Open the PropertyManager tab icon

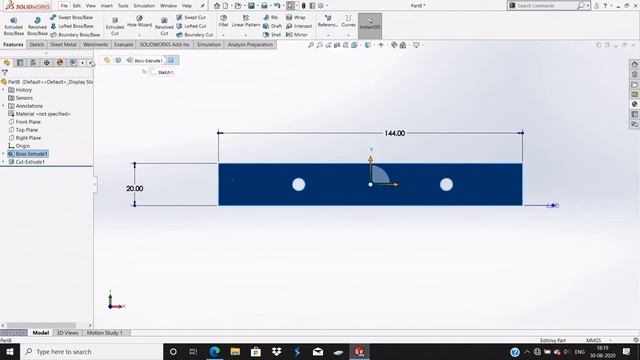click(x=20, y=62)
